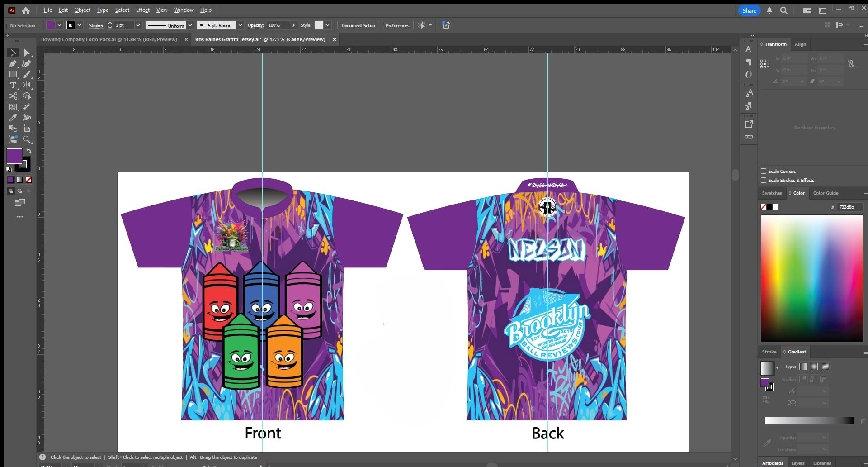Change screen mode icon
Screen dimensions: 868x467
(20, 202)
